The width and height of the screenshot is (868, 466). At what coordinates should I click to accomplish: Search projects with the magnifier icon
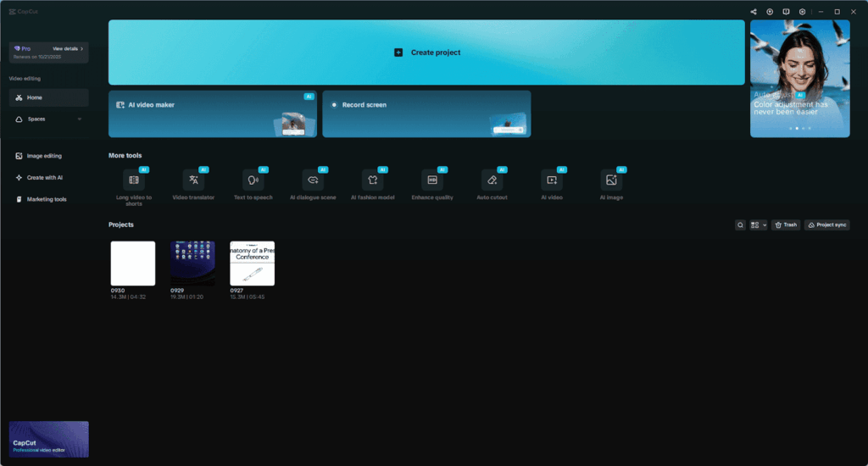(740, 225)
